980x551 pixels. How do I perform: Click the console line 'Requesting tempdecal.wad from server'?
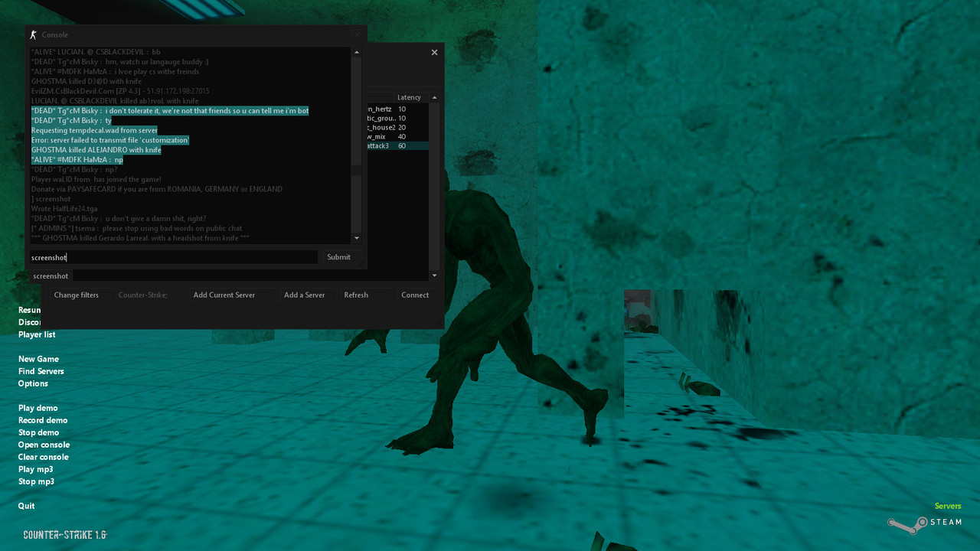[x=94, y=130]
